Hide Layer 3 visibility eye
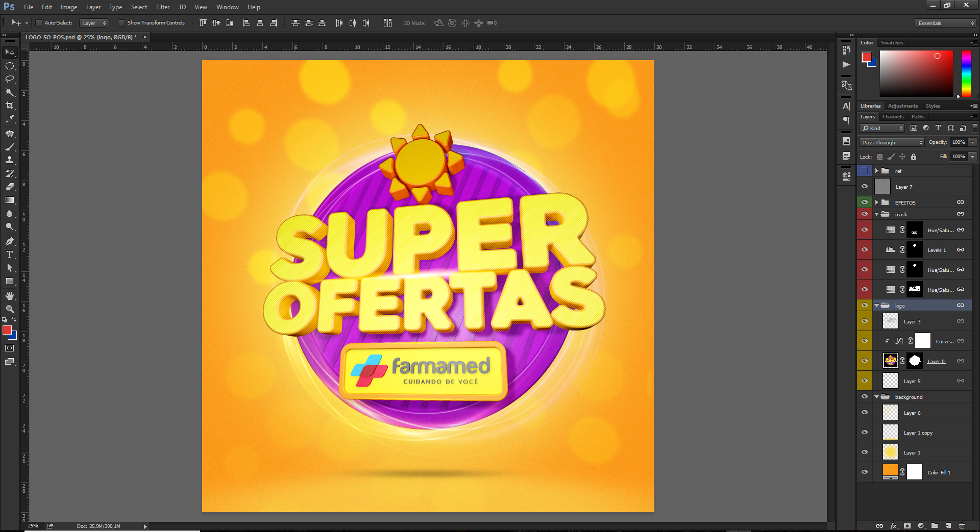980x532 pixels. click(865, 321)
